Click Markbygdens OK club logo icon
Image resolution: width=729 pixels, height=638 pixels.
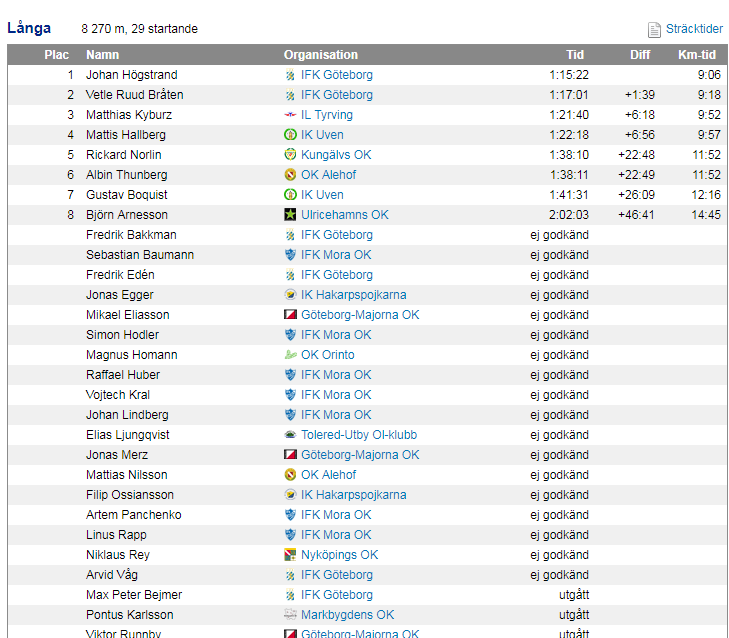click(290, 615)
